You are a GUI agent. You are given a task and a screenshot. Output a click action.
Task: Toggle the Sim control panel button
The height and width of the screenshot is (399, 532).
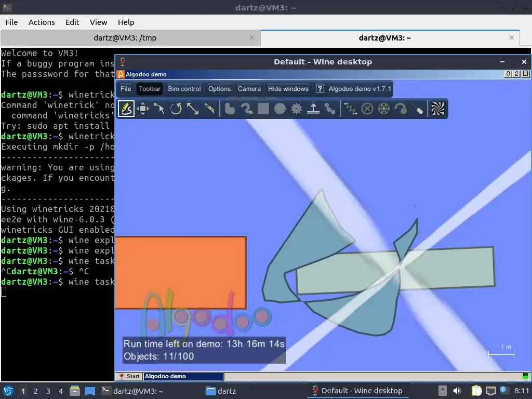pos(184,88)
